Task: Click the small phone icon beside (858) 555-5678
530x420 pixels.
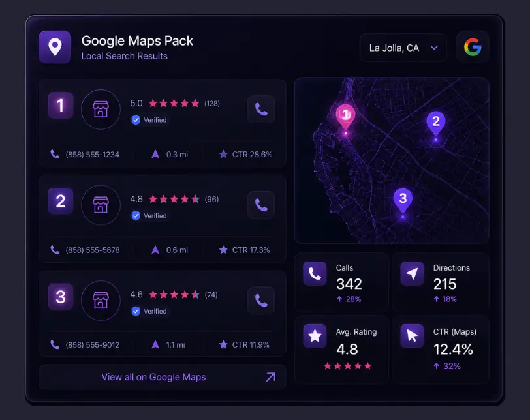Action: pyautogui.click(x=55, y=250)
